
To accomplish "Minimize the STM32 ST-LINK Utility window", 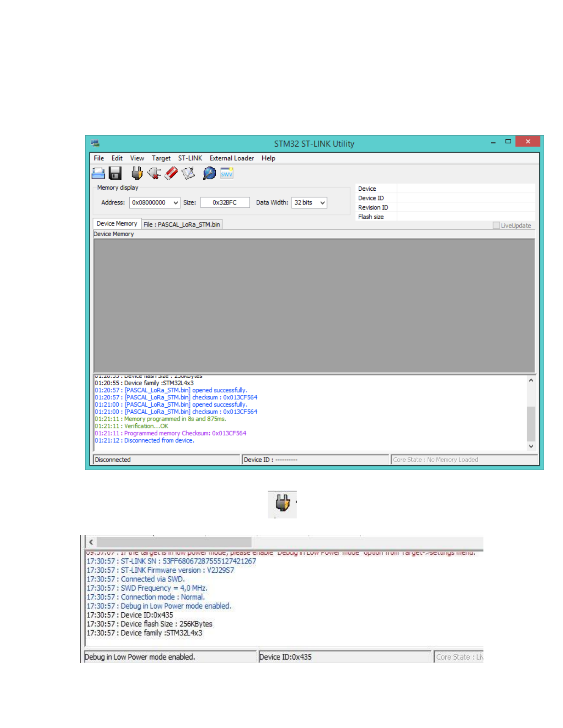I will pyautogui.click(x=493, y=142).
